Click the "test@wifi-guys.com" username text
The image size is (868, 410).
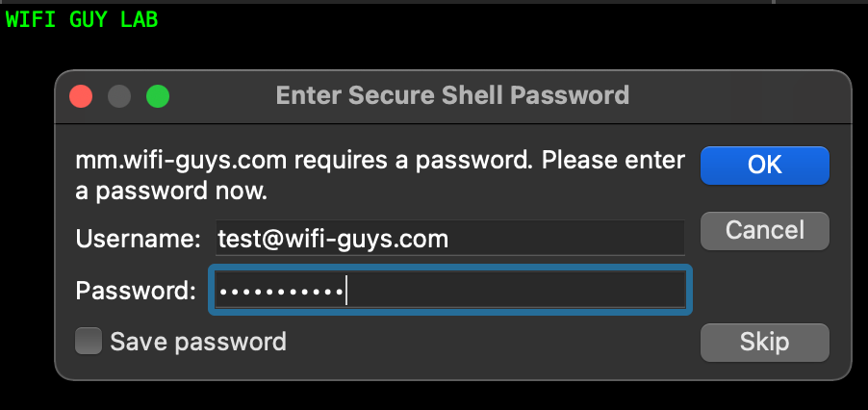(x=333, y=239)
